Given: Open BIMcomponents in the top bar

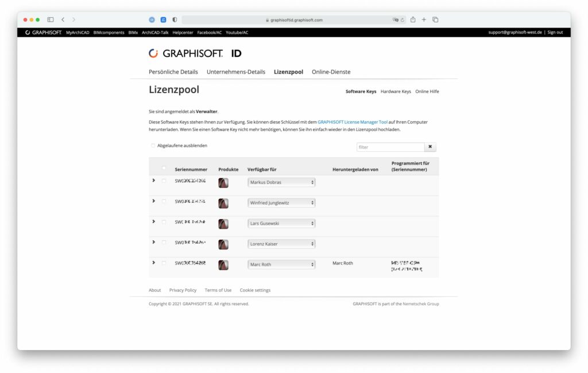Looking at the screenshot, I should coord(109,33).
